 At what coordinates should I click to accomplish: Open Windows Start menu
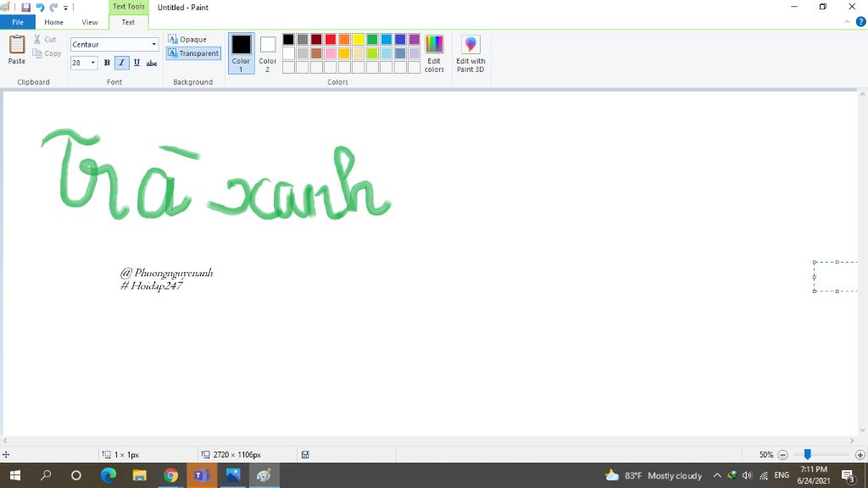click(x=15, y=475)
